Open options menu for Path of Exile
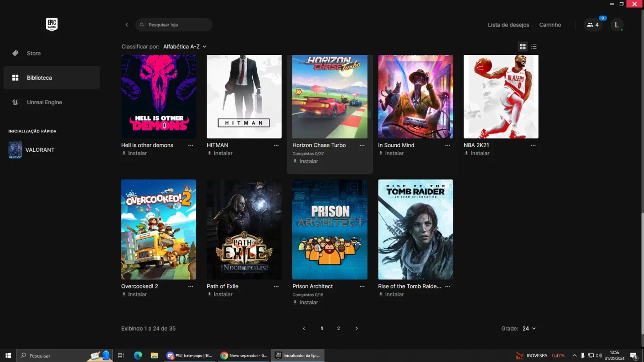The image size is (644, 362). pos(276,286)
